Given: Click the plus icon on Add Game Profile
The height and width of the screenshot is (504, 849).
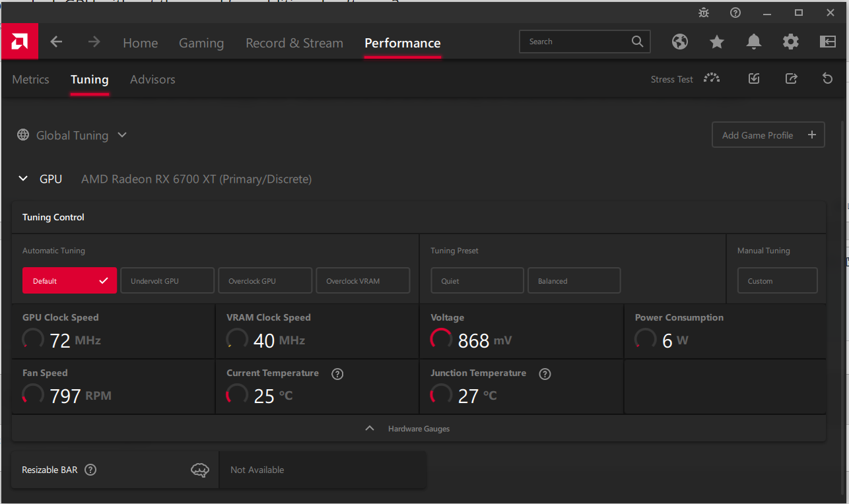Looking at the screenshot, I should (812, 135).
